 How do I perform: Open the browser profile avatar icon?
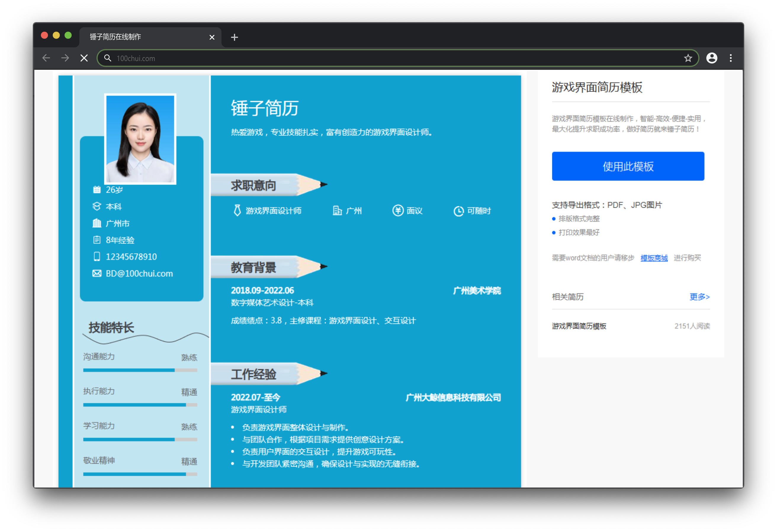pos(712,58)
